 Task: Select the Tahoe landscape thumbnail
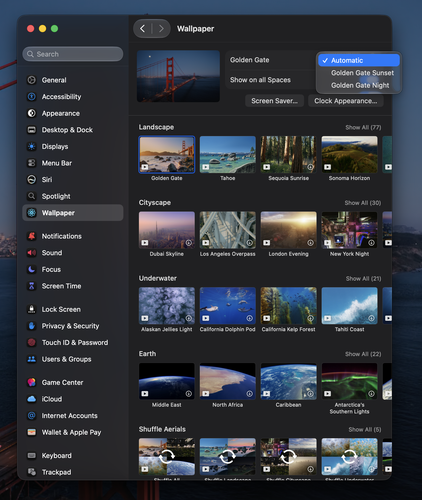228,154
